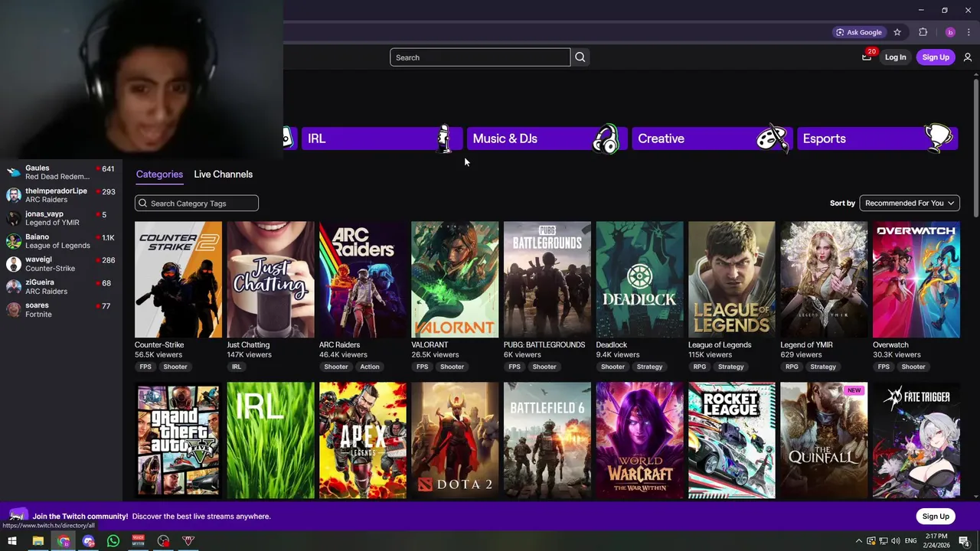The height and width of the screenshot is (551, 980).
Task: Click RPG tag under League of Legends
Action: (700, 367)
